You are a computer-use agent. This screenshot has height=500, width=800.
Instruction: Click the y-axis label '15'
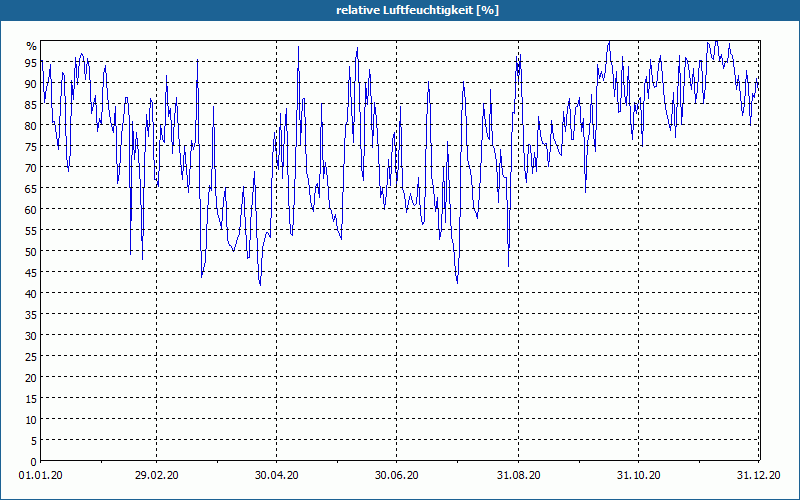[32, 399]
